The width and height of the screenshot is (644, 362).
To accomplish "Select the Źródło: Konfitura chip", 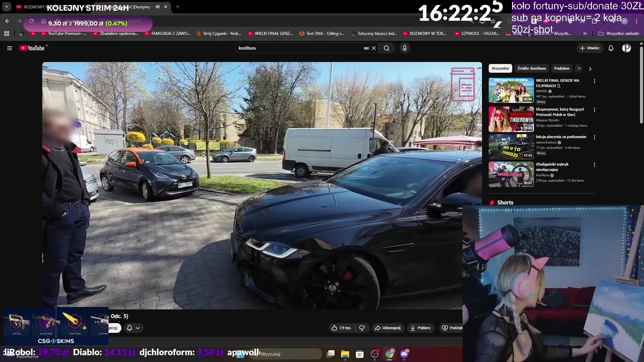I will click(x=532, y=68).
